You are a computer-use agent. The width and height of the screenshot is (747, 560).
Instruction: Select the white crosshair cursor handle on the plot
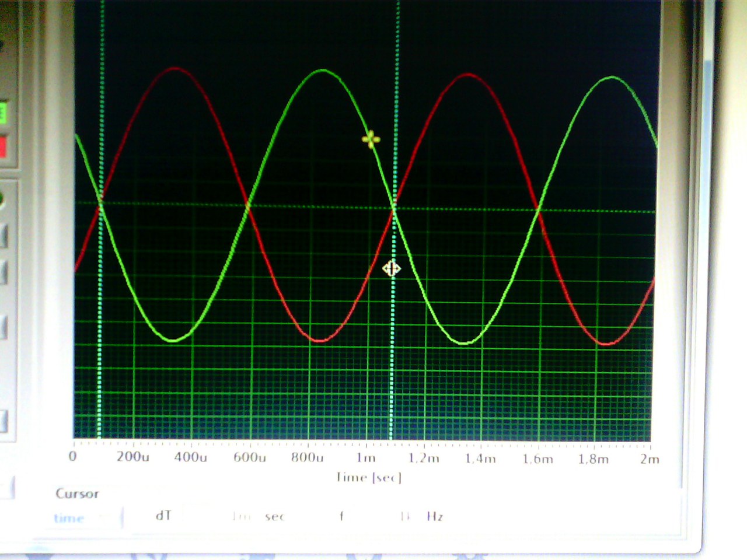coord(391,268)
